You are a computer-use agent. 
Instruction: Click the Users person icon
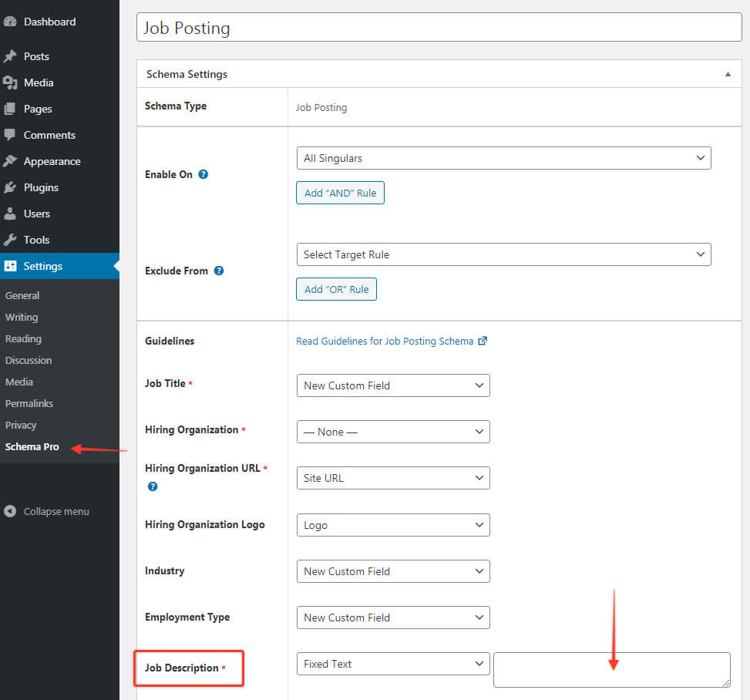[x=10, y=214]
